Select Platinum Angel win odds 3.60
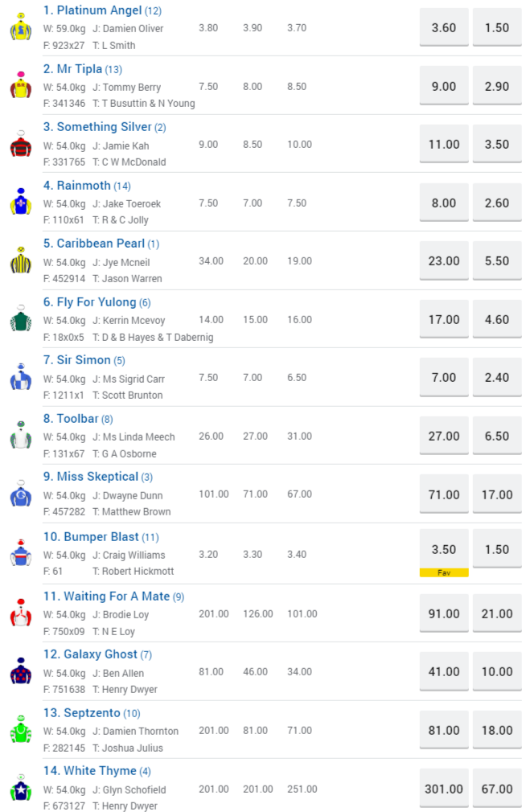The height and width of the screenshot is (812, 530). point(444,28)
